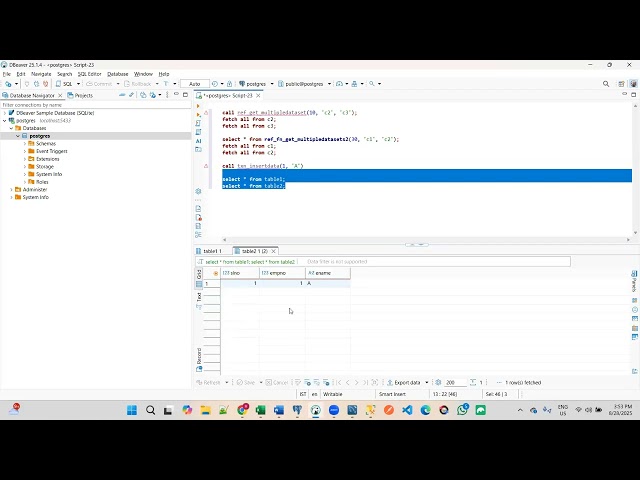Image resolution: width=640 pixels, height=480 pixels.
Task: Open the Navigate menu
Action: [41, 74]
